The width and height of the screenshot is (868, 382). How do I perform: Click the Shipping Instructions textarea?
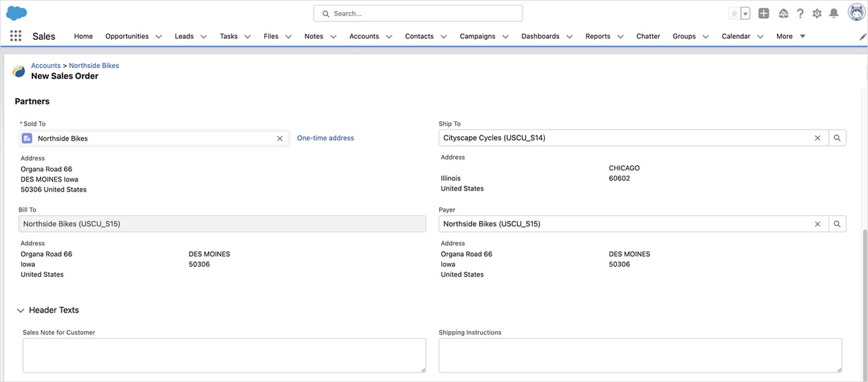coord(640,355)
